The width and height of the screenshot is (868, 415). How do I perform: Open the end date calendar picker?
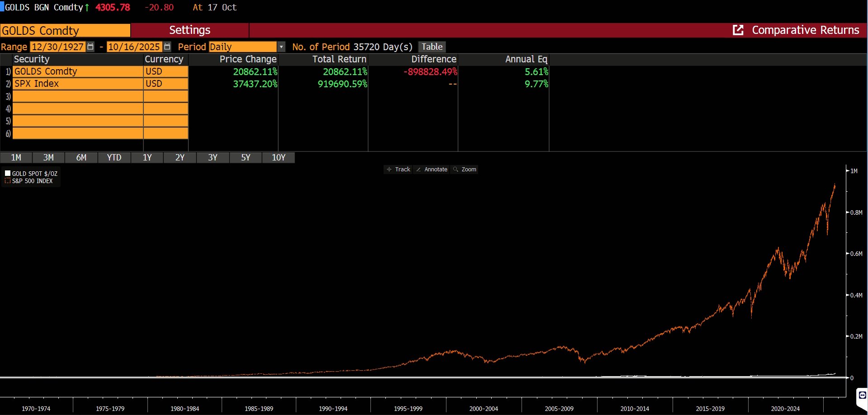pyautogui.click(x=167, y=47)
